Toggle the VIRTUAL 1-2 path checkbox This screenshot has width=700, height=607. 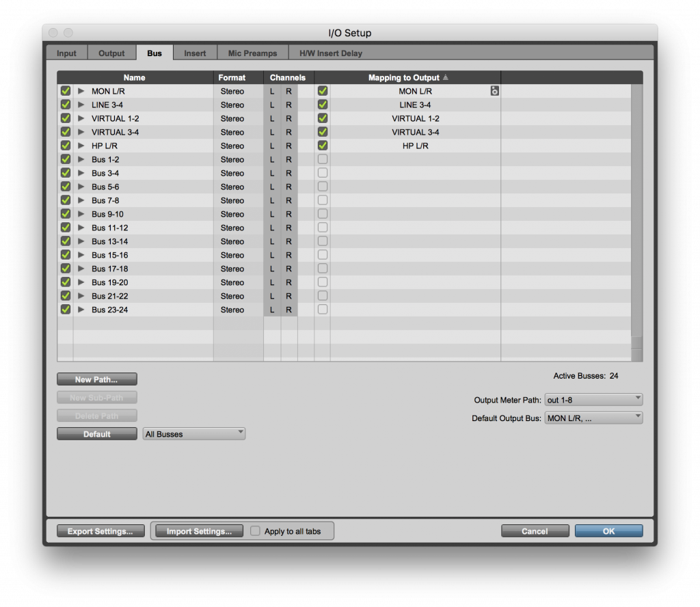coord(65,118)
